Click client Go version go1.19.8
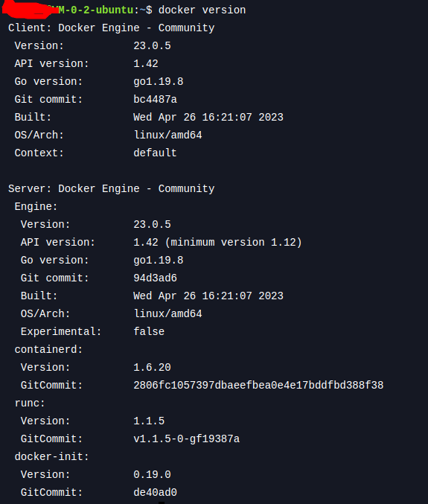The image size is (428, 504). 159,82
